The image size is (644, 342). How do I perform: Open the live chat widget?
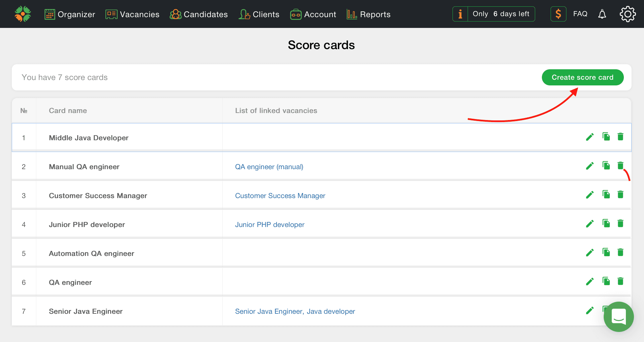(618, 316)
